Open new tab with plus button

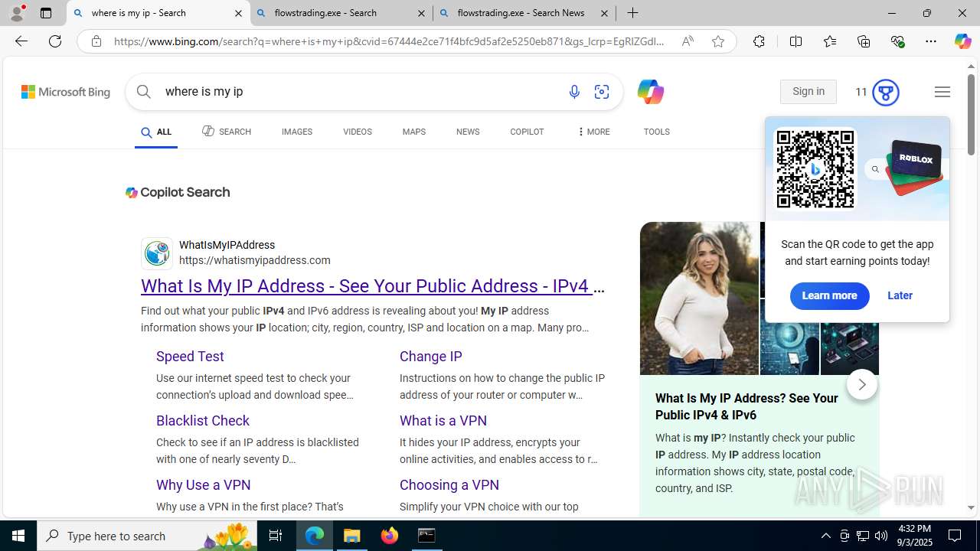pos(632,13)
